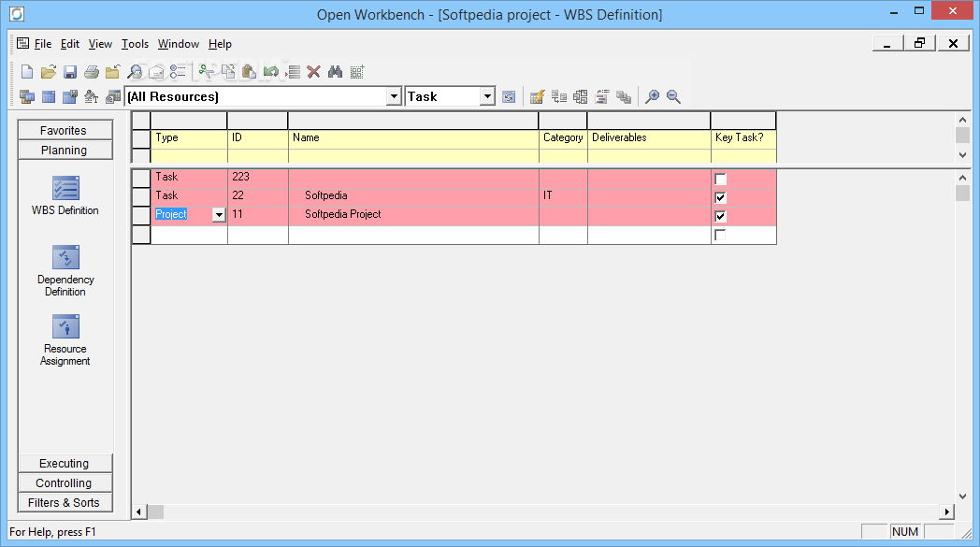Uncheck Key Task for Softpedia Project row

click(x=721, y=216)
